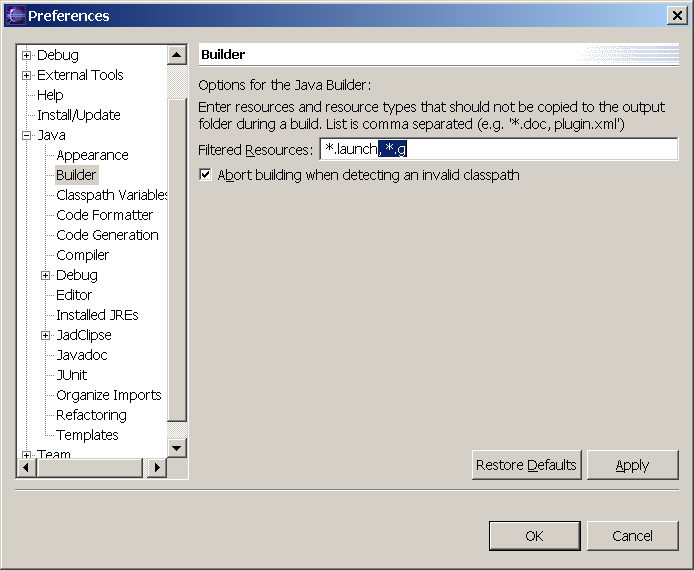
Task: Expand the External Tools node
Action: click(x=27, y=75)
